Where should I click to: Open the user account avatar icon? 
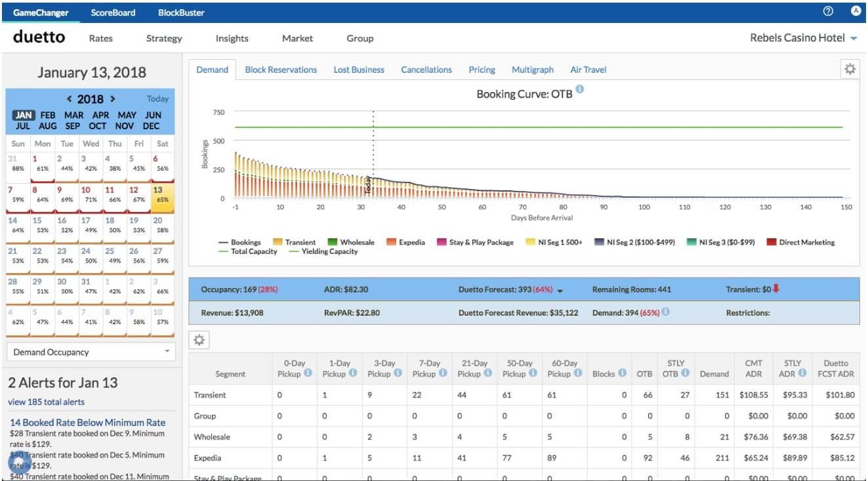(856, 11)
